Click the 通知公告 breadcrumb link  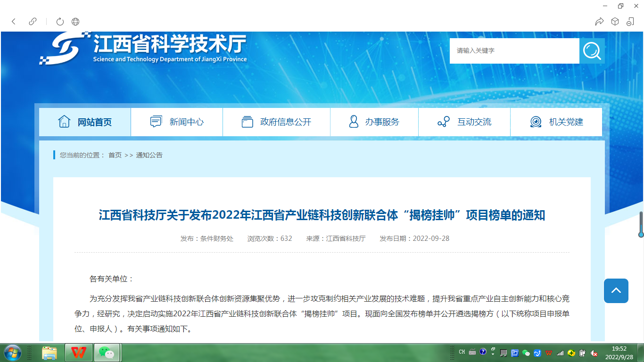click(x=149, y=155)
